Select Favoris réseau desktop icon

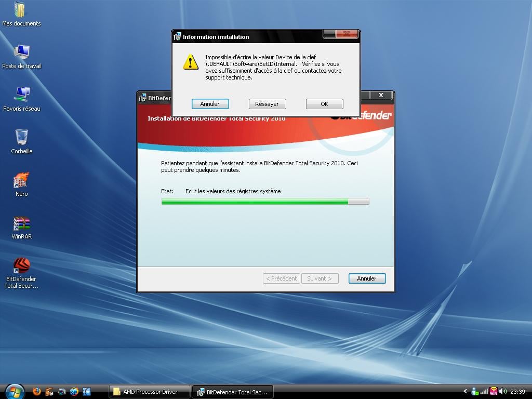tap(22, 99)
